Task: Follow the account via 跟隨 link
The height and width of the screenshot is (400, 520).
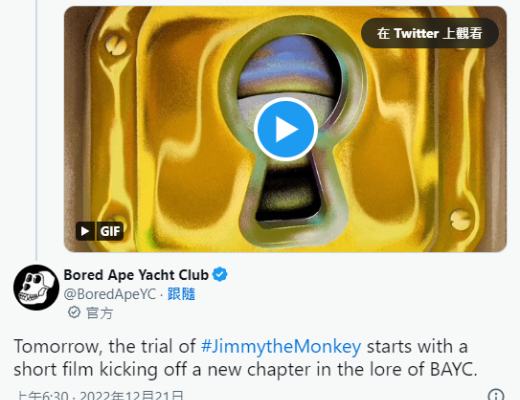Action: tap(181, 294)
